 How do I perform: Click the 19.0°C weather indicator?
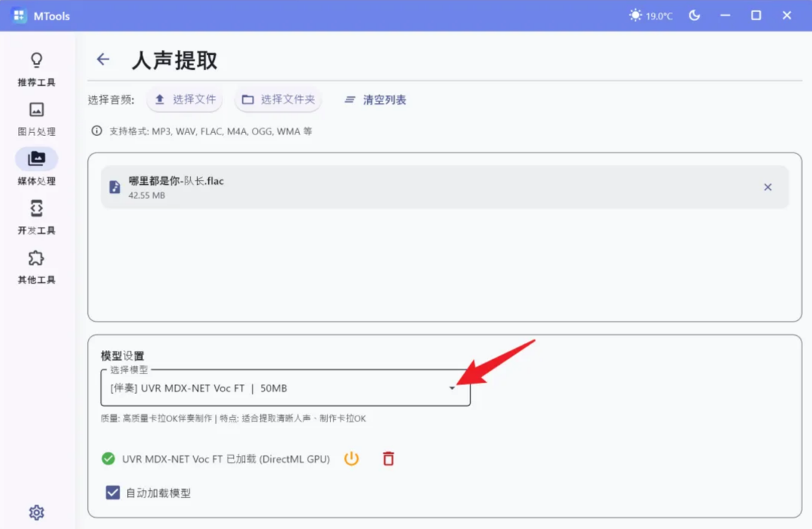pyautogui.click(x=650, y=16)
